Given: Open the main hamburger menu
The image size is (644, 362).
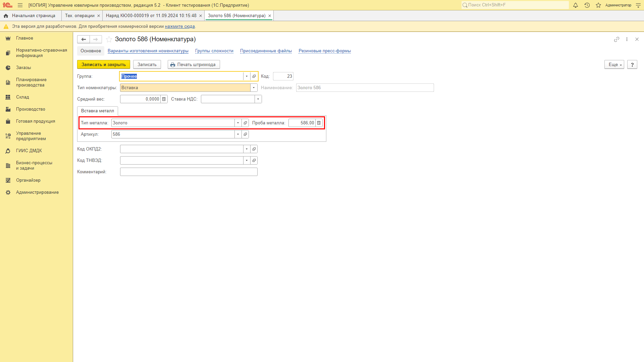Looking at the screenshot, I should click(20, 5).
